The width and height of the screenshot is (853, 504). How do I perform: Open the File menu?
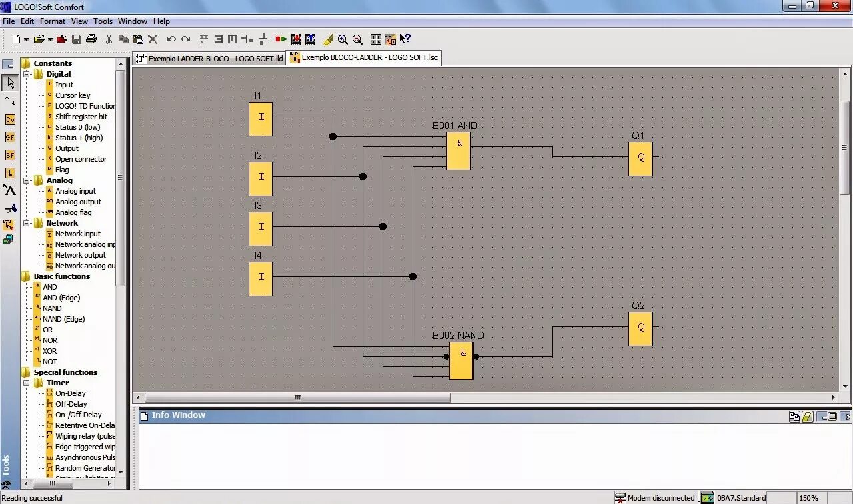point(9,21)
